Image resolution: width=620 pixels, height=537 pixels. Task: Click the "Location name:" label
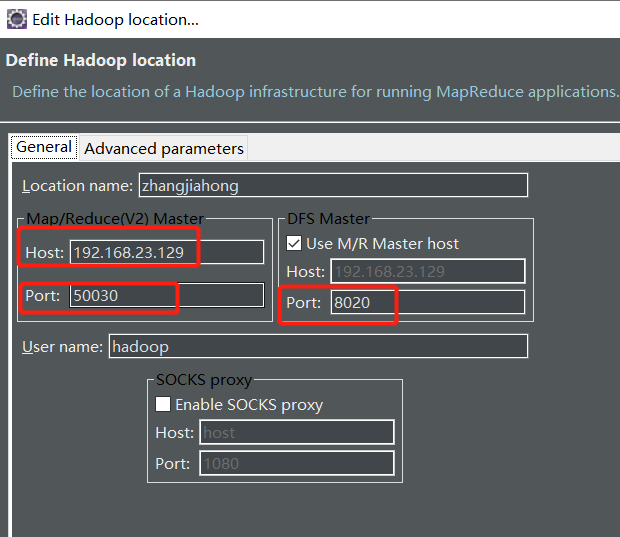point(78,185)
